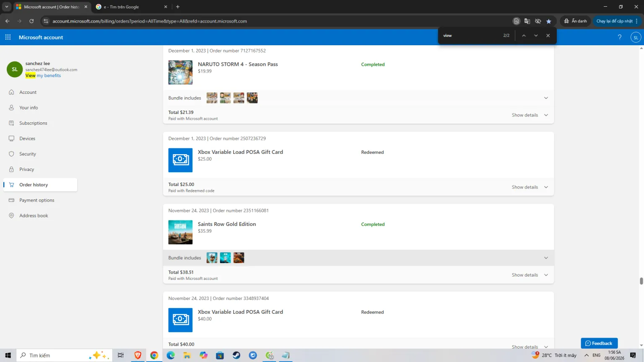Go back to the previous page
644x362 pixels.
pos(8,21)
